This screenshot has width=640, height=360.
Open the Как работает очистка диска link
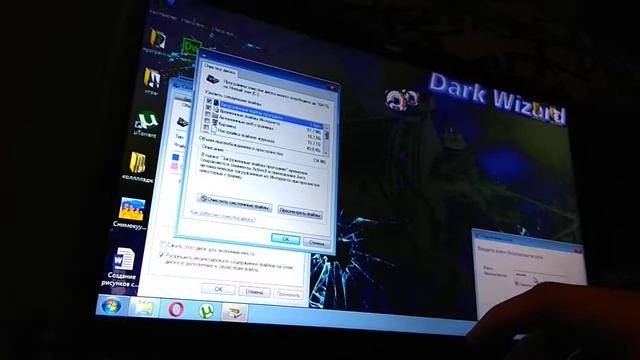[223, 216]
